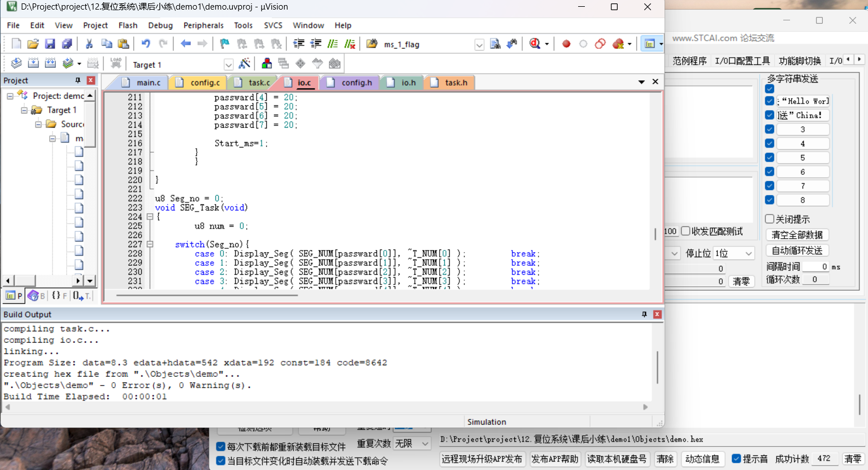868x470 pixels.
Task: Toggle bookmark with the flag icon
Action: [x=224, y=44]
